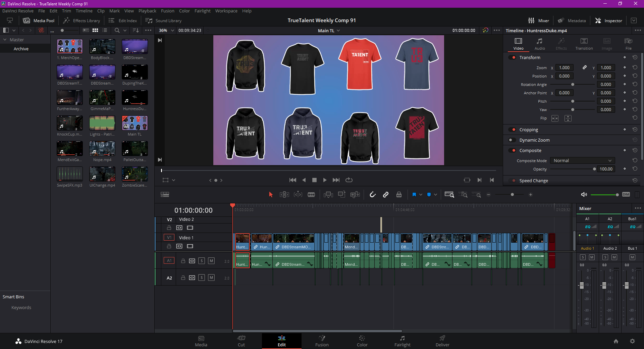The width and height of the screenshot is (644, 349).
Task: Click the linked selection chain icon
Action: (386, 195)
